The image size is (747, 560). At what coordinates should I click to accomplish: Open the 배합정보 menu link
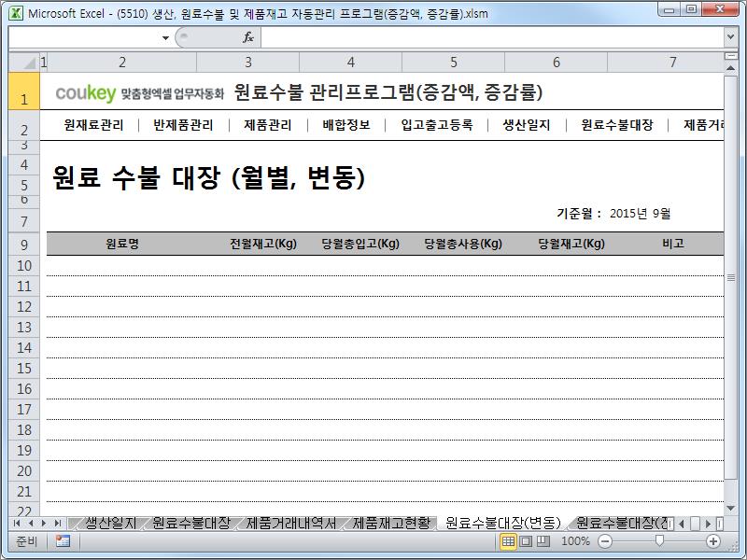click(345, 125)
